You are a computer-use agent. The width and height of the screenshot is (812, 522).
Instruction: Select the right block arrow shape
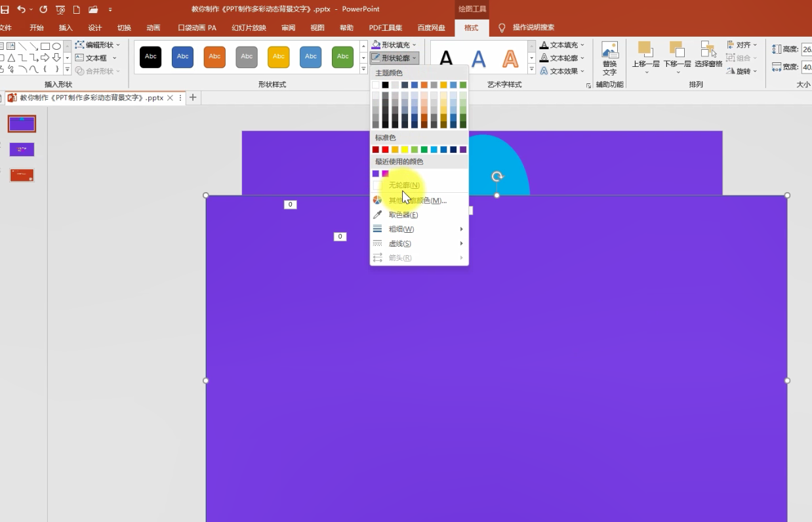click(45, 58)
